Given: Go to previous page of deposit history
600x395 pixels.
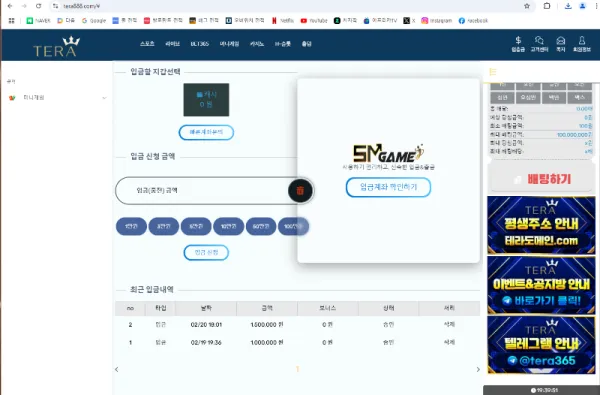Looking at the screenshot, I should (117, 369).
